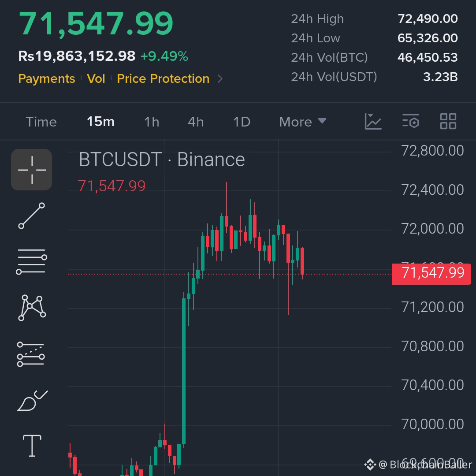Click the +9.49% change value
The height and width of the screenshot is (476, 476).
pyautogui.click(x=164, y=56)
